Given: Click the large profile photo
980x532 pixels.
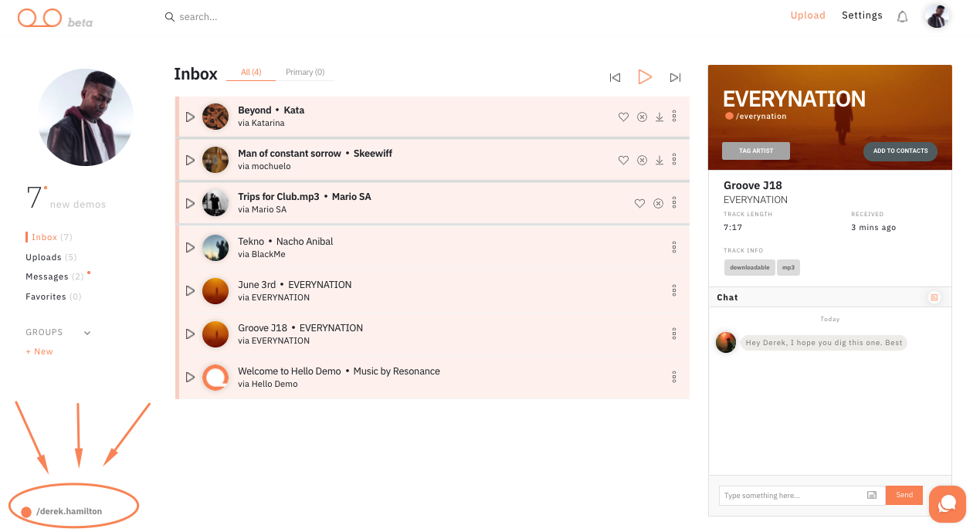Looking at the screenshot, I should click(x=86, y=117).
